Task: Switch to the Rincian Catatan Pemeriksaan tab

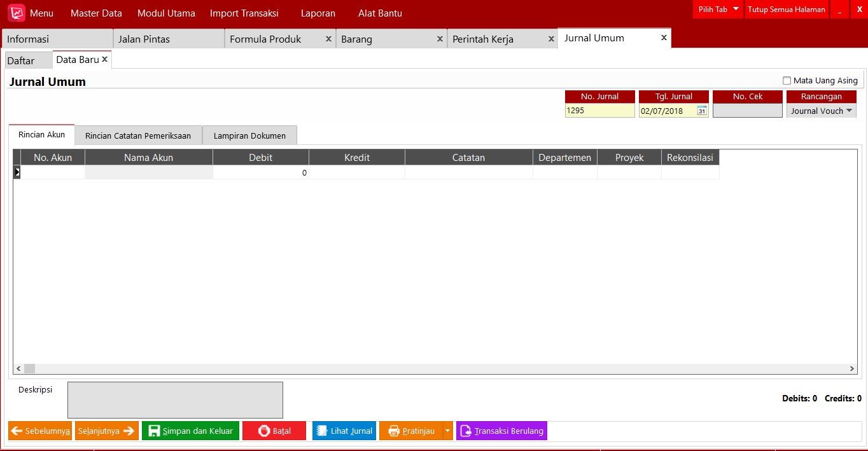Action: [138, 135]
